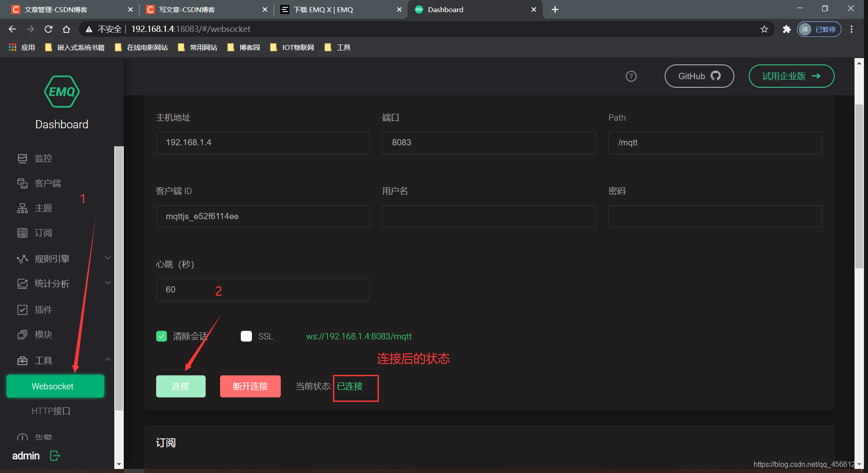Enable the SSL checkbox

tap(246, 336)
